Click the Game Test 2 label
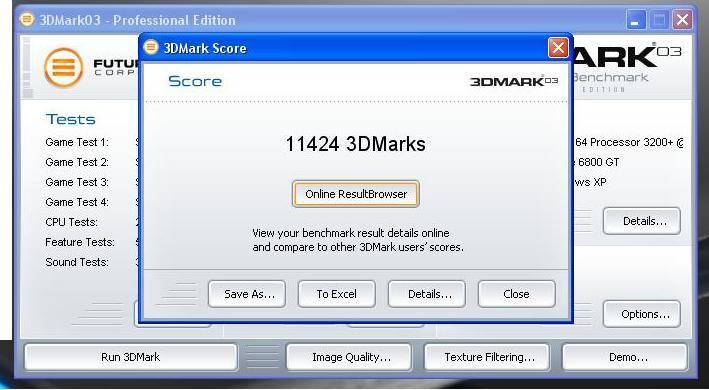The image size is (709, 390). [x=77, y=162]
